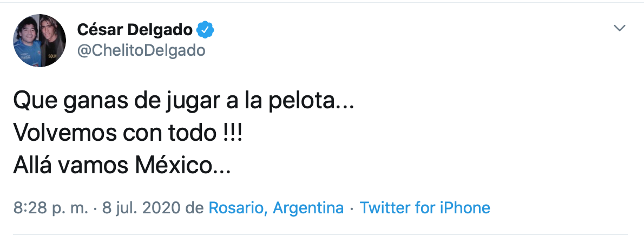Viewport: 644px width, 235px height.
Task: Click the Twitter for iPhone source link
Action: point(425,208)
